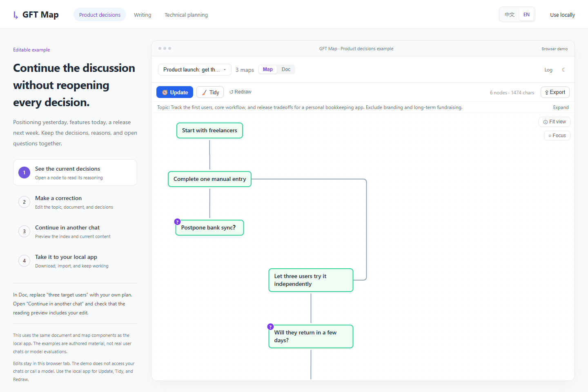Open the Will they return node

pyautogui.click(x=311, y=336)
